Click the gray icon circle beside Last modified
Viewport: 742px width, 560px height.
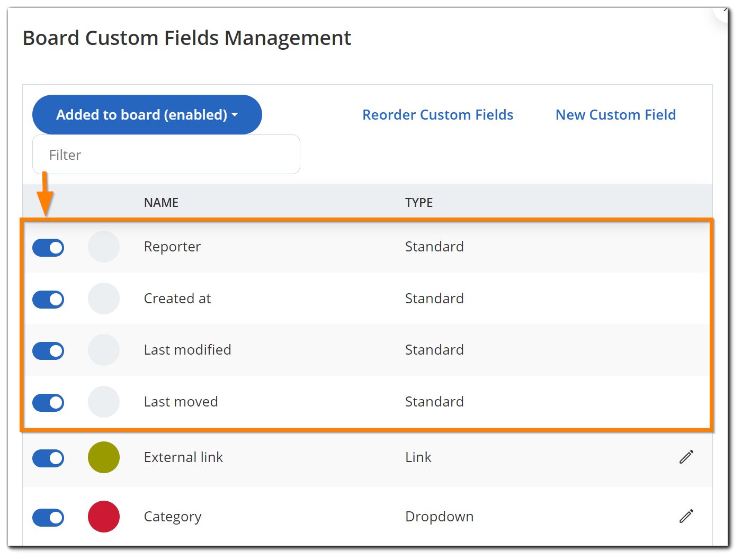104,350
